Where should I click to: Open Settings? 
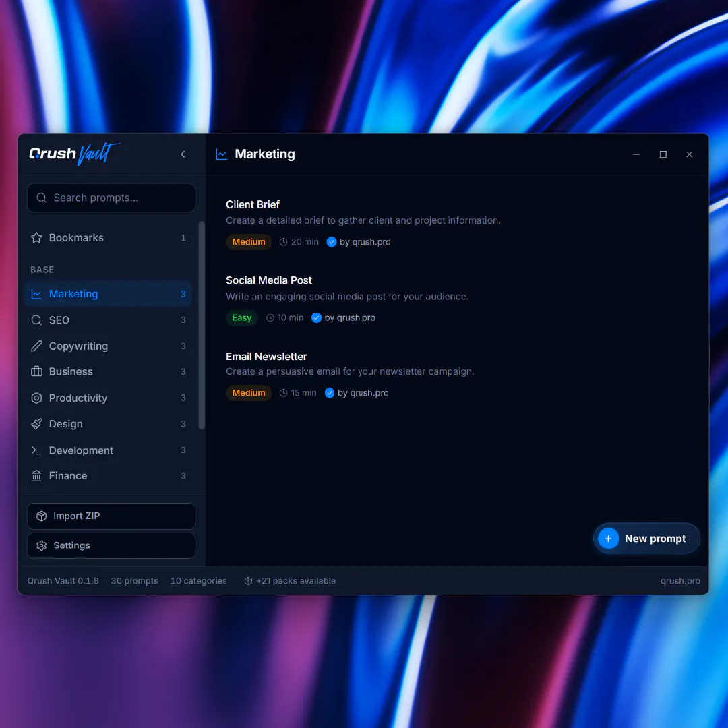[111, 545]
